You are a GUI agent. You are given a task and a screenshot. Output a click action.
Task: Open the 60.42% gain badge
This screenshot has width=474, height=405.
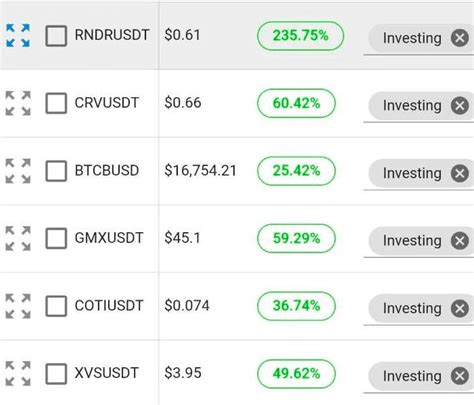tap(296, 103)
